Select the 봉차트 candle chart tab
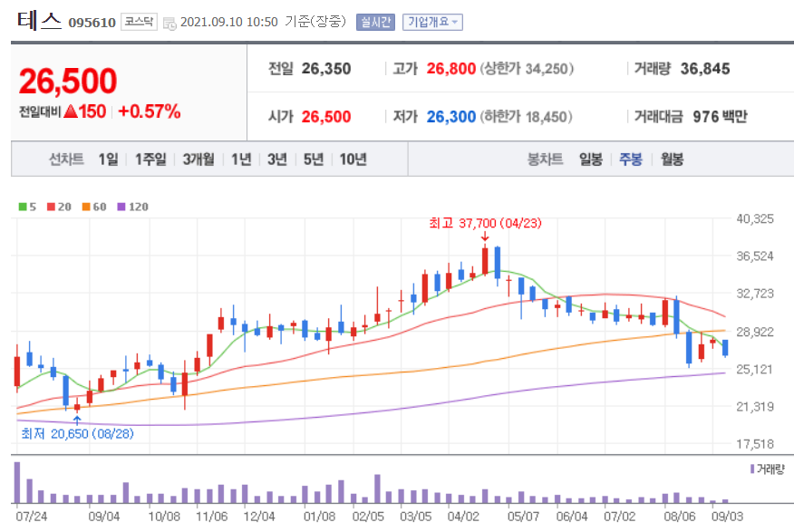Image resolution: width=794 pixels, height=532 pixels. coord(545,159)
